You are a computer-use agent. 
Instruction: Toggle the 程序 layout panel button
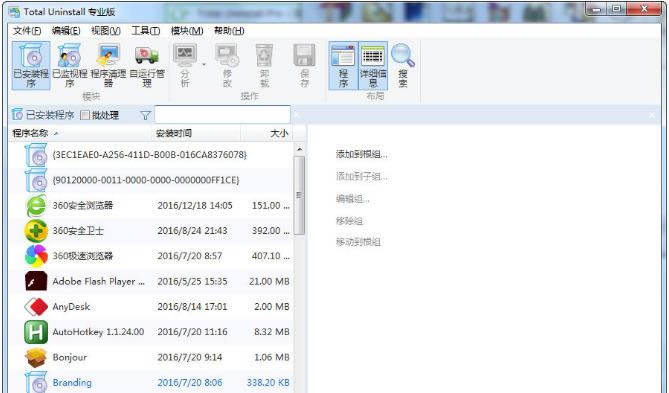tap(343, 65)
